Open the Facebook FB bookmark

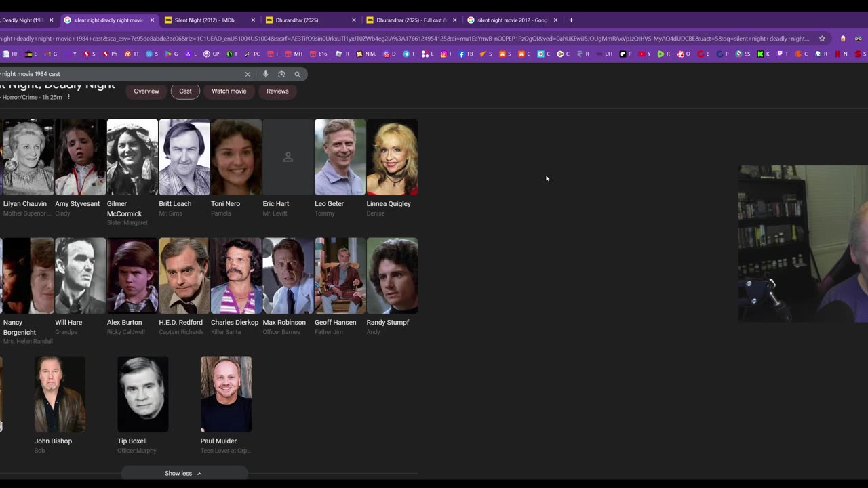coord(466,54)
